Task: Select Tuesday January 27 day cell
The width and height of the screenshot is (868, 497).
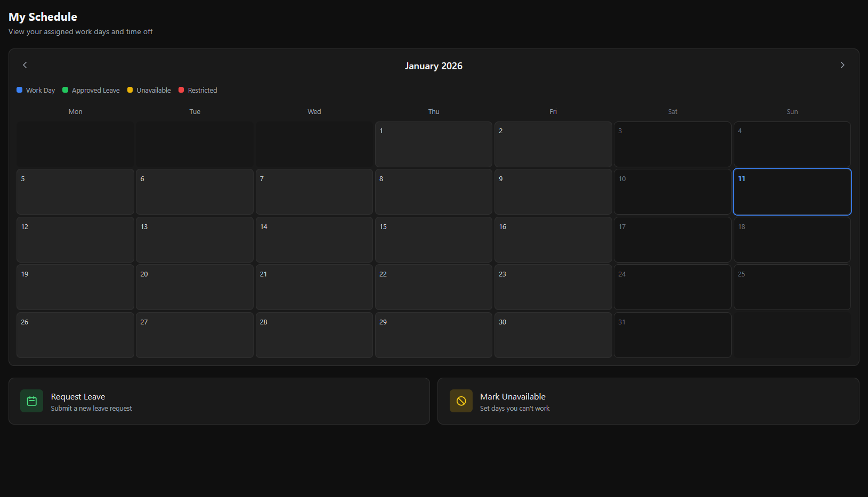Action: click(194, 335)
